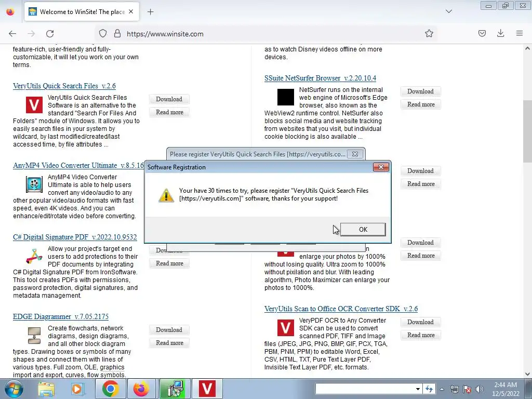Launch Windows Media Player from taskbar
Image resolution: width=532 pixels, height=399 pixels.
click(77, 389)
